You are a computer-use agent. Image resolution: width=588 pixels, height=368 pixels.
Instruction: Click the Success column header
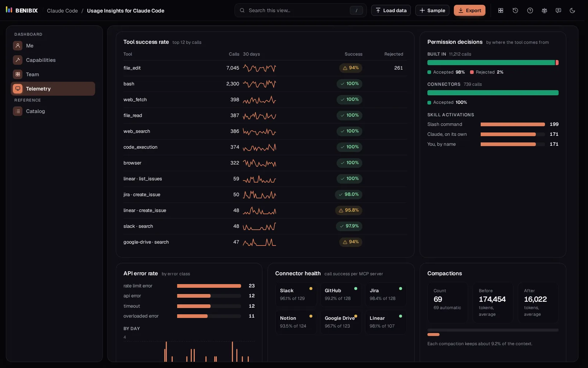354,54
